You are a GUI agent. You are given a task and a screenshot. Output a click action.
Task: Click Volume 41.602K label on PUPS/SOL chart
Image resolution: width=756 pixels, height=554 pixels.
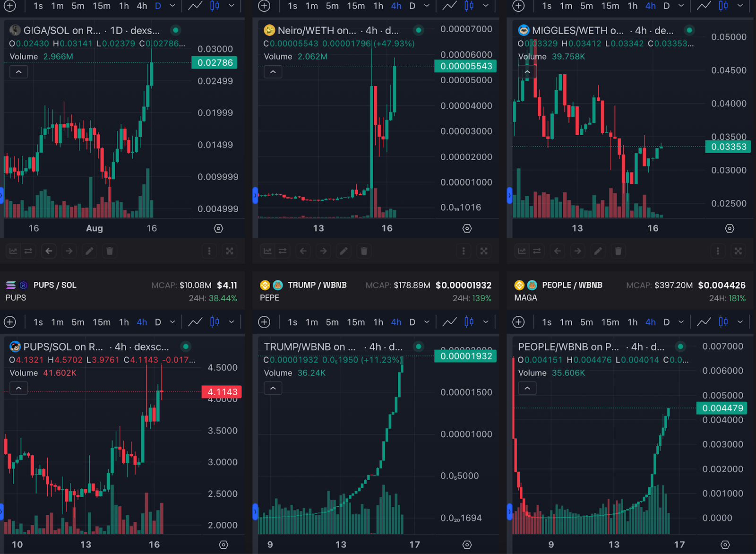(43, 372)
